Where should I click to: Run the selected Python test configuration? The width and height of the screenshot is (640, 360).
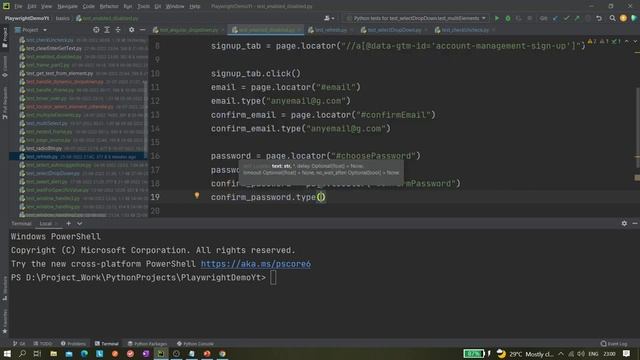pyautogui.click(x=497, y=18)
